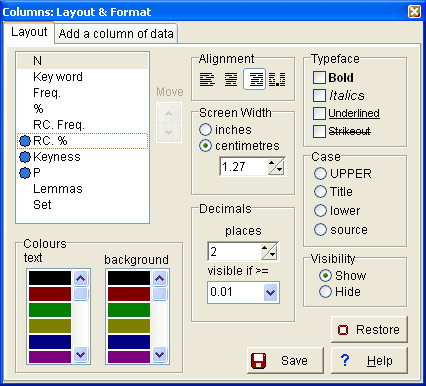Select left alignment icon

coord(207,79)
